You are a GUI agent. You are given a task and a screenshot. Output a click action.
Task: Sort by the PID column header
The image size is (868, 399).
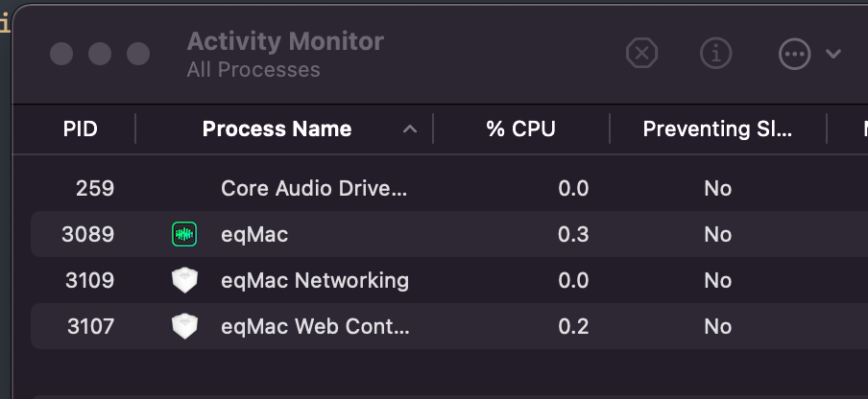[x=81, y=129]
